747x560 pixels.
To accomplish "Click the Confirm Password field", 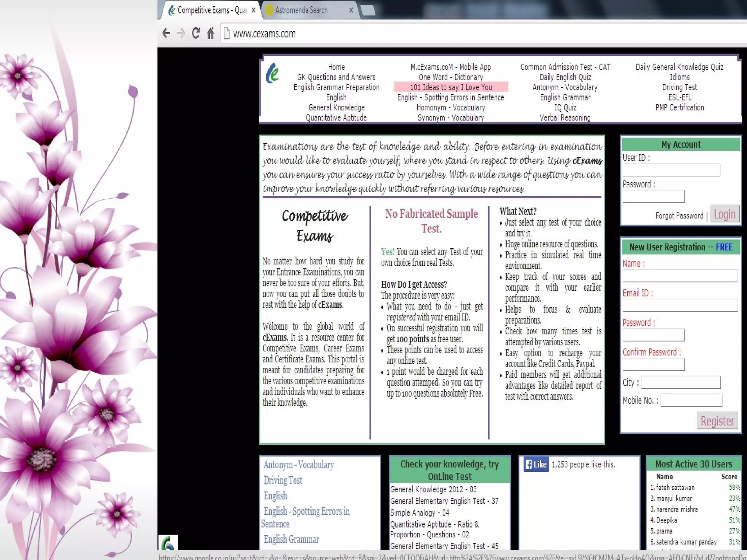I will tap(653, 364).
